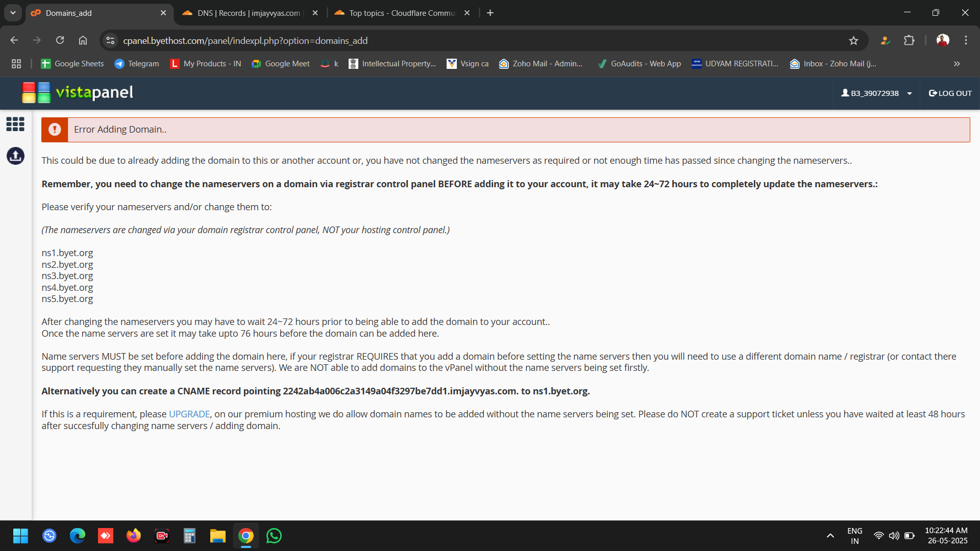Bookmark this page with star icon
This screenshot has height=551, width=980.
click(x=853, y=40)
